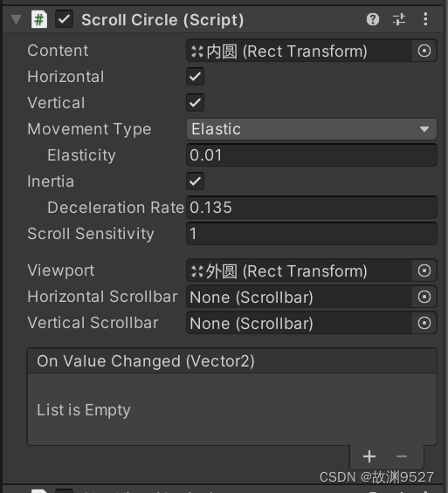This screenshot has height=493, width=448.
Task: Toggle the Horizontal checkbox
Action: click(x=195, y=77)
